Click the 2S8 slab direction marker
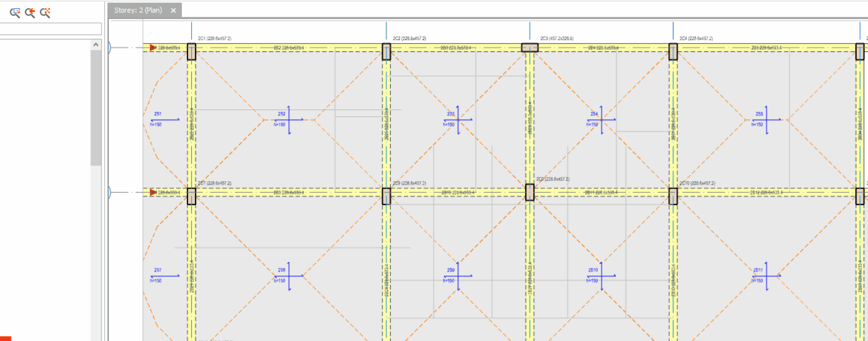Screen dimensions: 868x341 click(289, 276)
